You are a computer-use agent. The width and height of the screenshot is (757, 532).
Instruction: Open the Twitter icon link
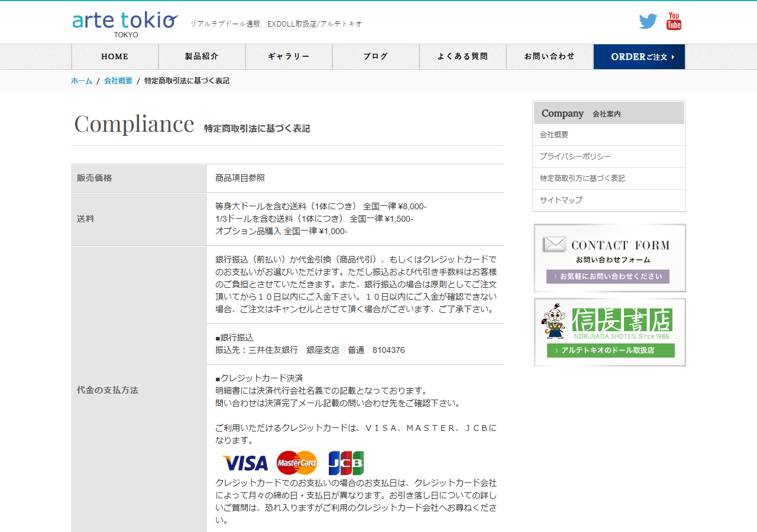point(648,21)
